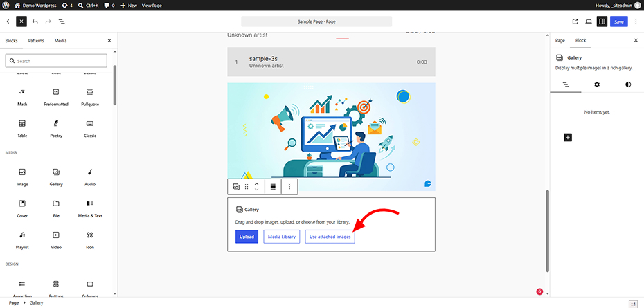The height and width of the screenshot is (308, 644).
Task: Insert an Image block
Action: (x=22, y=177)
